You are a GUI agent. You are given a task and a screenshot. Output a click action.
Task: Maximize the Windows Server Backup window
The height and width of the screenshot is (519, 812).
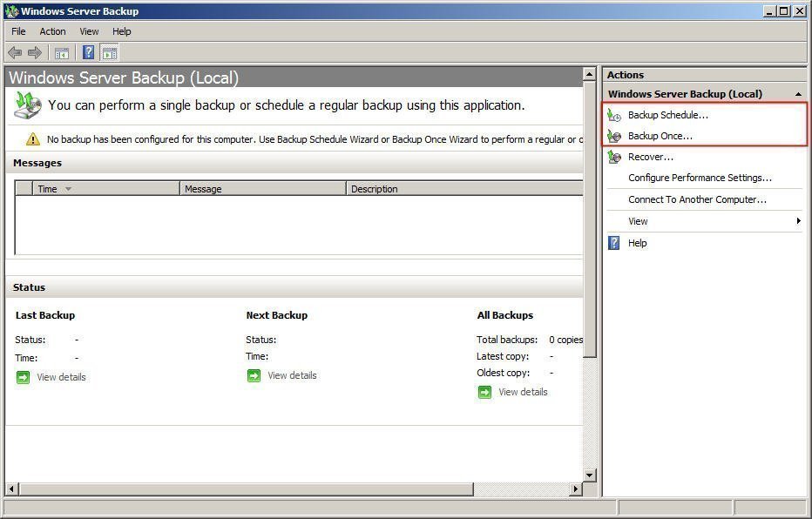pos(784,10)
